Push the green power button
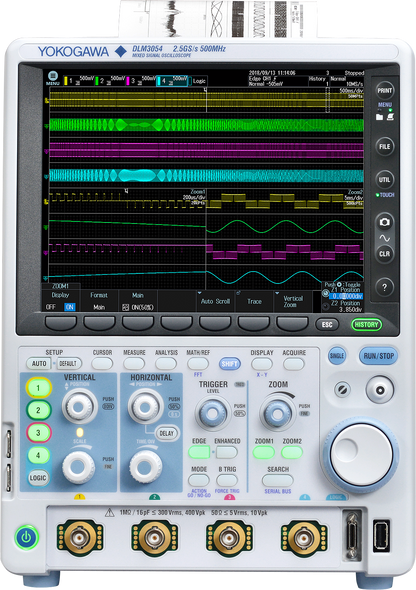Screen dimensions: 416x590 coord(26,537)
